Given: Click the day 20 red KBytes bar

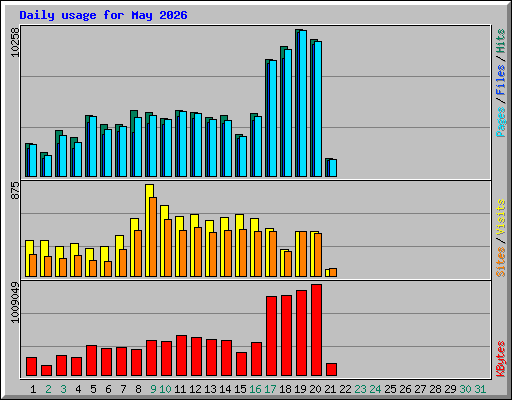Looking at the screenshot, I should pos(316,330).
